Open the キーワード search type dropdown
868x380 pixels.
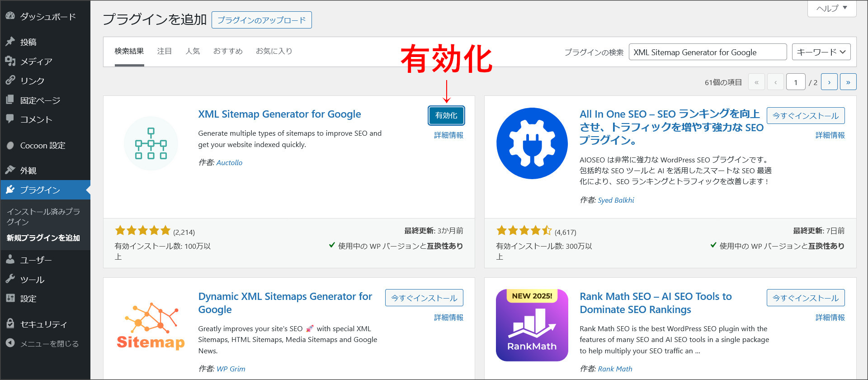pyautogui.click(x=821, y=52)
